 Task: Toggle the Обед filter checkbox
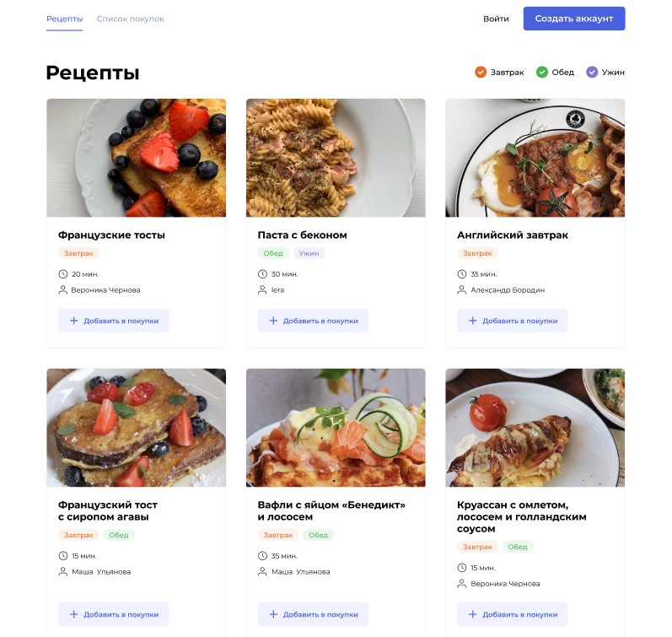click(542, 72)
